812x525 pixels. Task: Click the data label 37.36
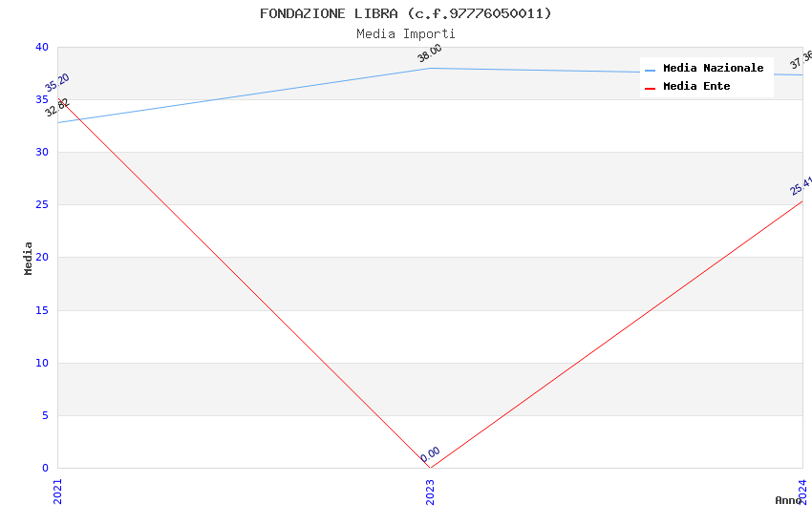801,60
